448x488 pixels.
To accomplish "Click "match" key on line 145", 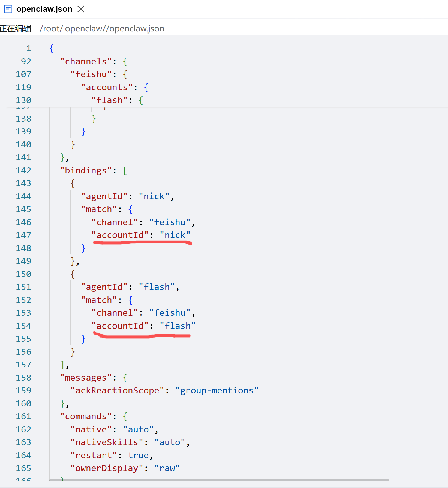I will pos(99,209).
